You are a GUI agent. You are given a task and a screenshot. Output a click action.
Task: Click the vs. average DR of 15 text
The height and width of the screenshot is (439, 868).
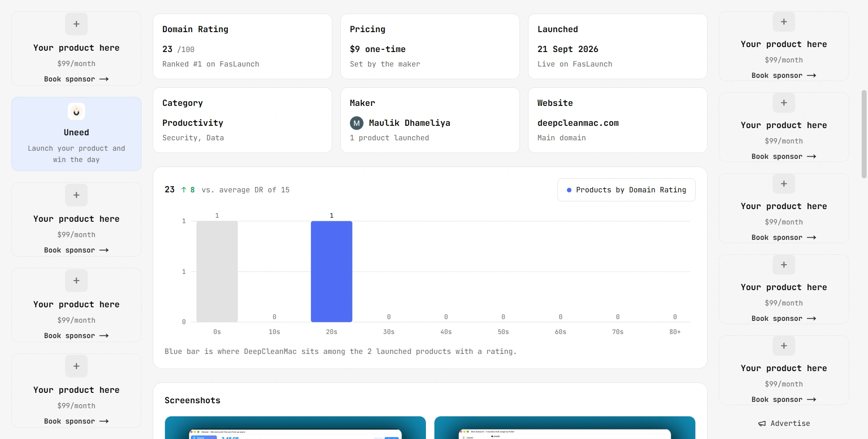pos(245,190)
